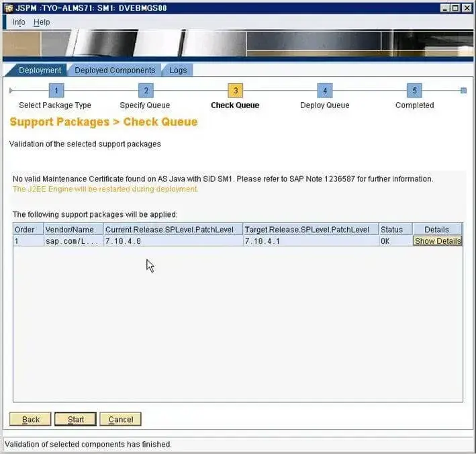The width and height of the screenshot is (476, 454).
Task: Click the J2EE Engine restart warning
Action: coord(105,189)
